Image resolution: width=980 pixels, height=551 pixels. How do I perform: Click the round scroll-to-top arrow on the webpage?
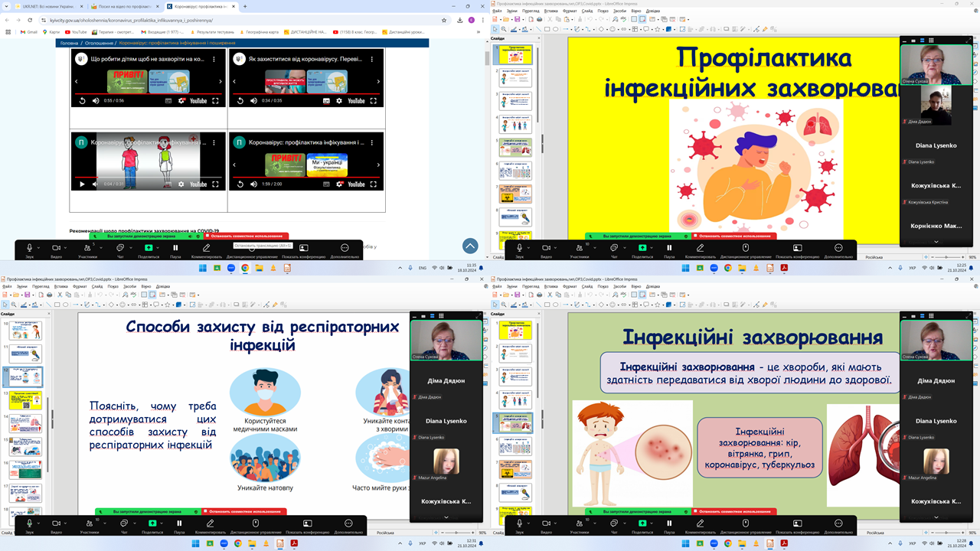coord(470,246)
